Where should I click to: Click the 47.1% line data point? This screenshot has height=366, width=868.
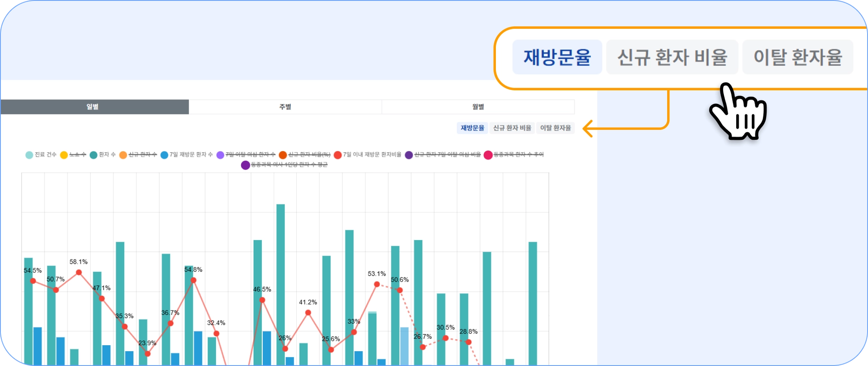click(x=102, y=299)
